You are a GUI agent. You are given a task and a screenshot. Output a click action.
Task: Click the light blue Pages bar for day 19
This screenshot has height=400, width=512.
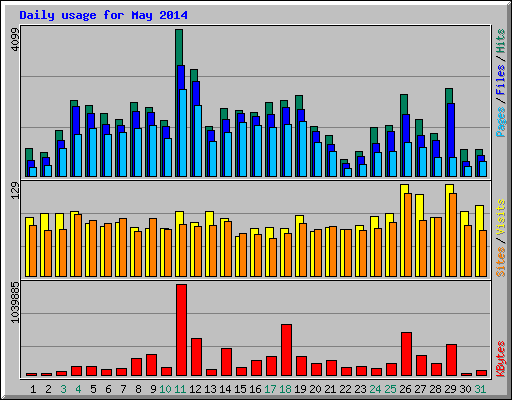pos(303,149)
